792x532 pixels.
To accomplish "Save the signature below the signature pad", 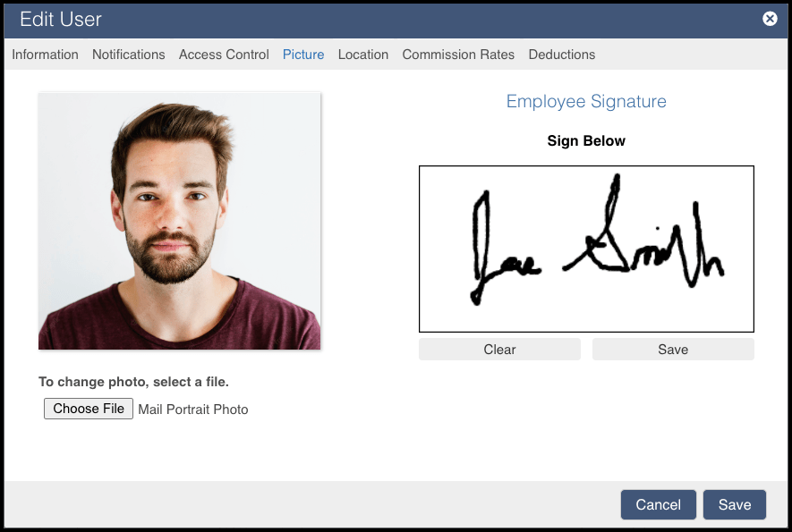I will (673, 350).
